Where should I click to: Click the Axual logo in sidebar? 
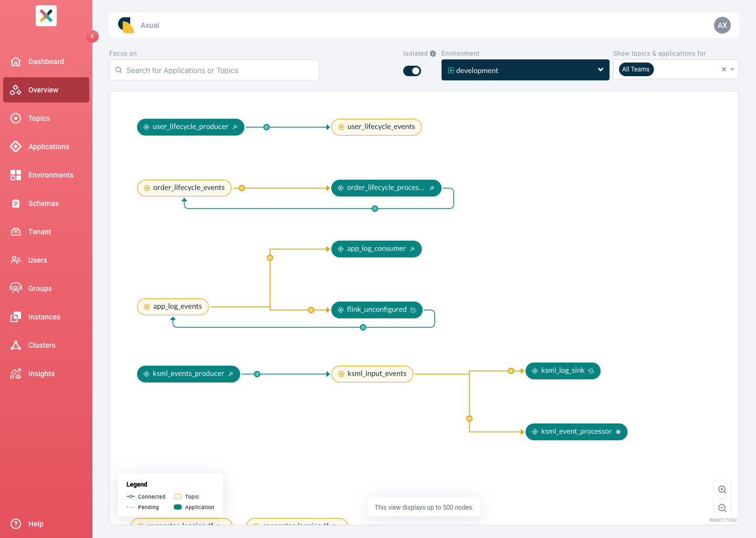coord(46,16)
